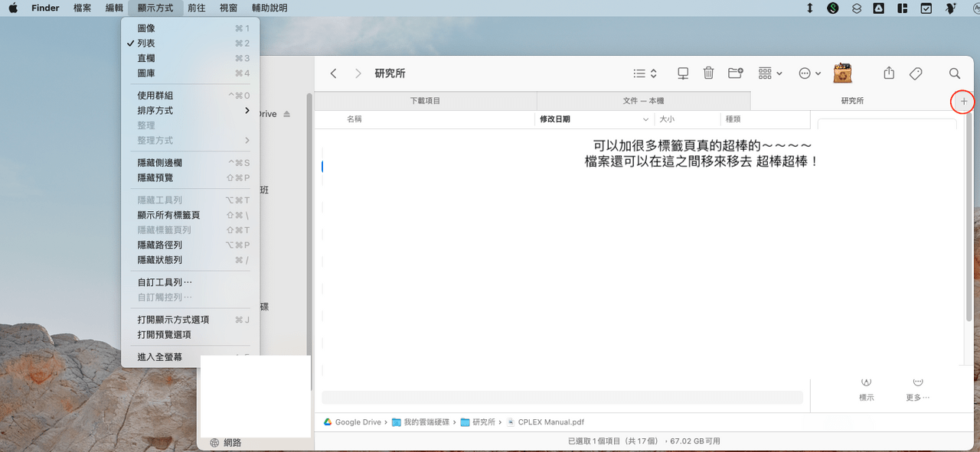Sort by the 大小 column header

tap(667, 119)
